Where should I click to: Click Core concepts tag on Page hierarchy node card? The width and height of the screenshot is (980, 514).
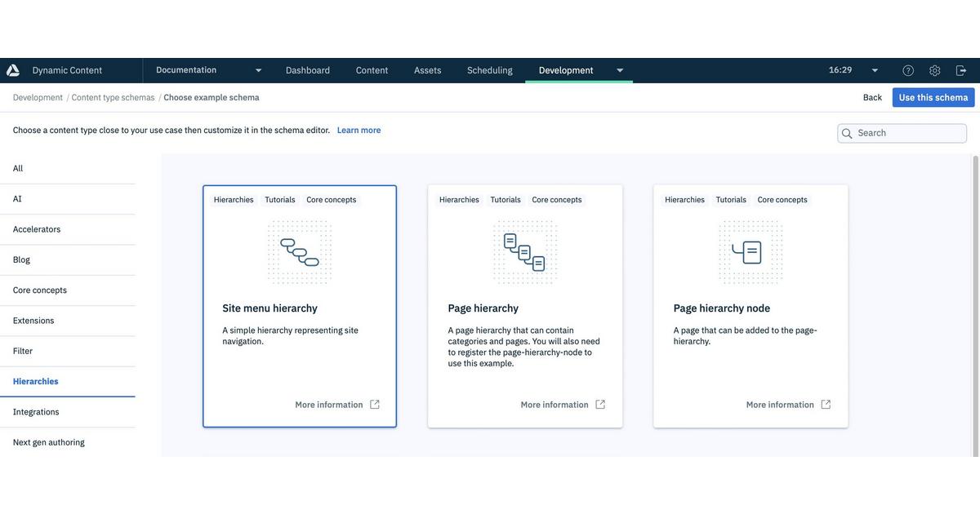(x=782, y=200)
